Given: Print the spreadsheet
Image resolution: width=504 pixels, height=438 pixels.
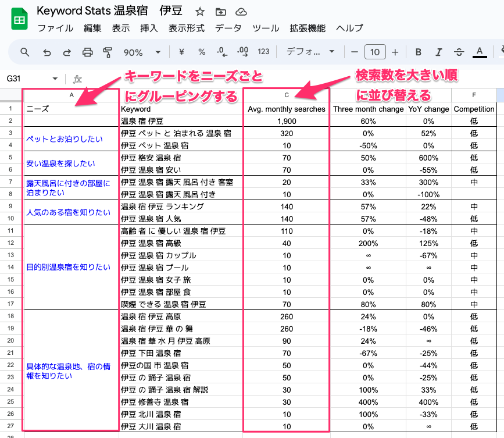Looking at the screenshot, I should pyautogui.click(x=87, y=52).
